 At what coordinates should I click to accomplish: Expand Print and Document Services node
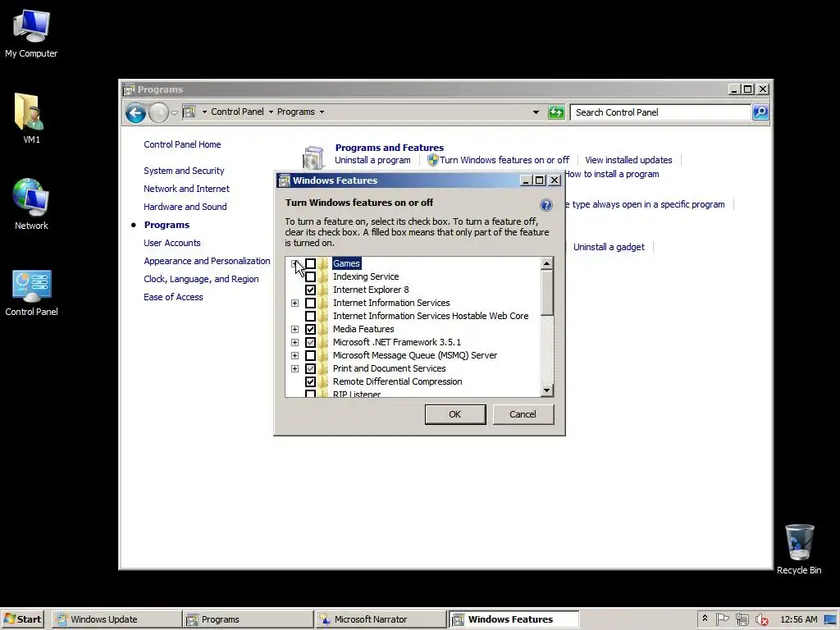294,368
